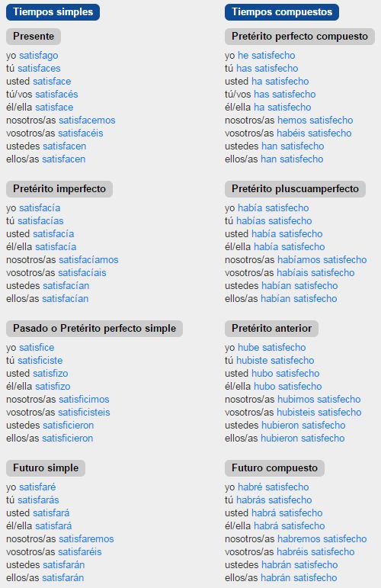Screen dimensions: 381x588
Task: Click the word satisficisteis
Action: tap(84, 413)
